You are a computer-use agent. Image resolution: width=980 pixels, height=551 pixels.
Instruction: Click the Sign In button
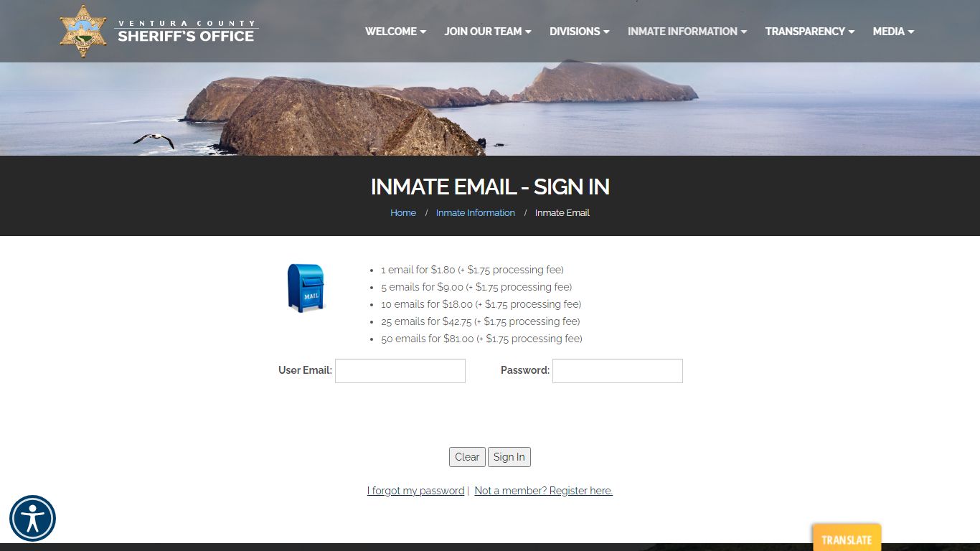(509, 457)
